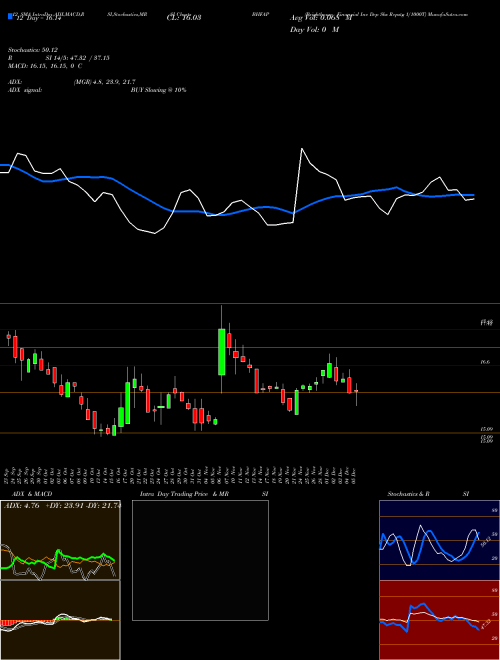Open the MACD histogram panel

pos(60,620)
